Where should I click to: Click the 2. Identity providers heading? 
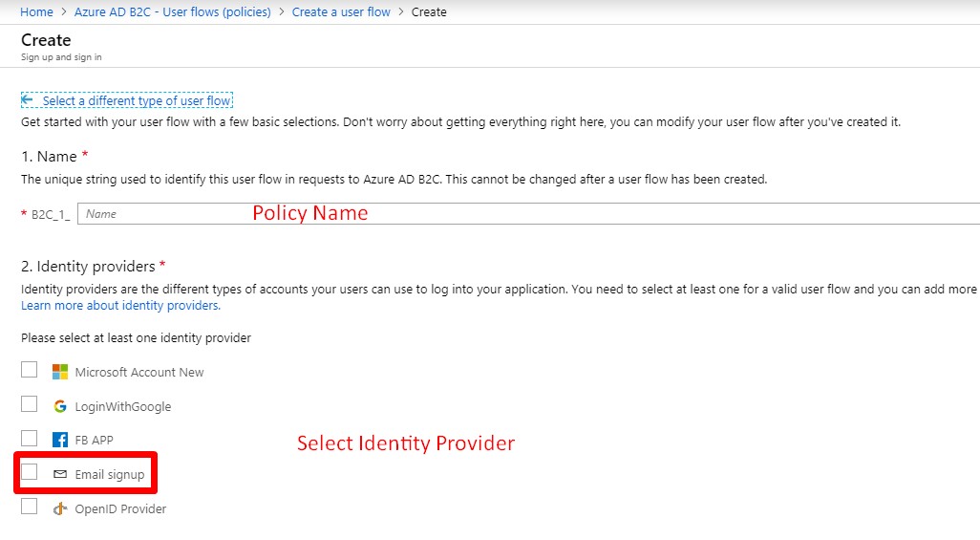pos(88,267)
